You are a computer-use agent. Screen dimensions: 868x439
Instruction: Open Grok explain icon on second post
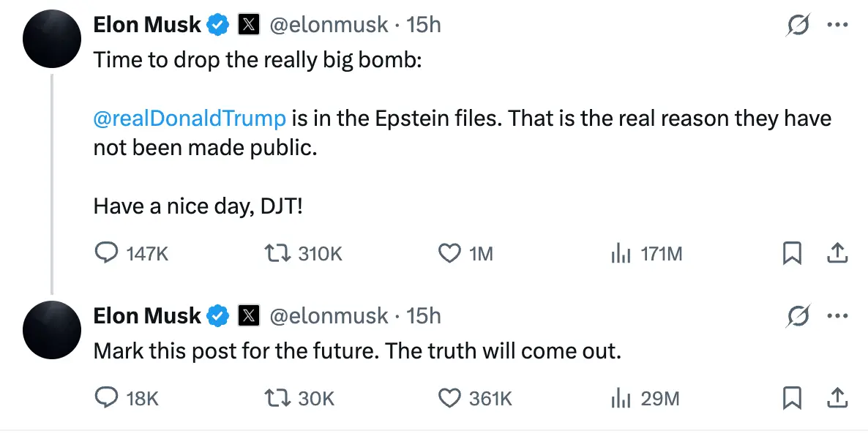click(x=798, y=315)
